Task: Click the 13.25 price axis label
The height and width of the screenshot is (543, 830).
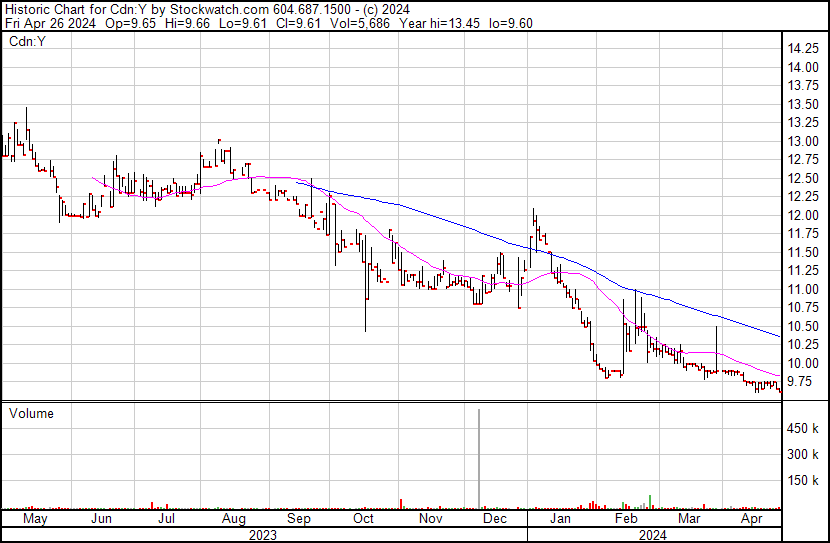Action: click(x=803, y=123)
